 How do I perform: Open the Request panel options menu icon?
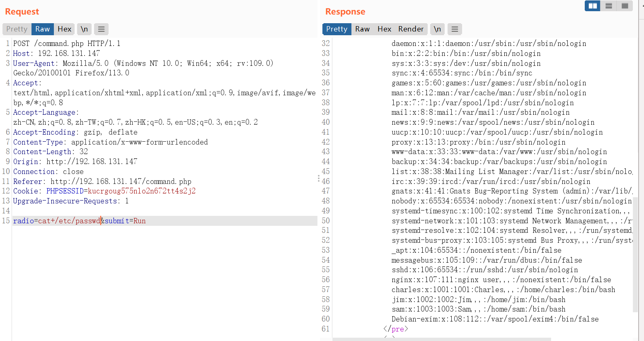point(101,29)
